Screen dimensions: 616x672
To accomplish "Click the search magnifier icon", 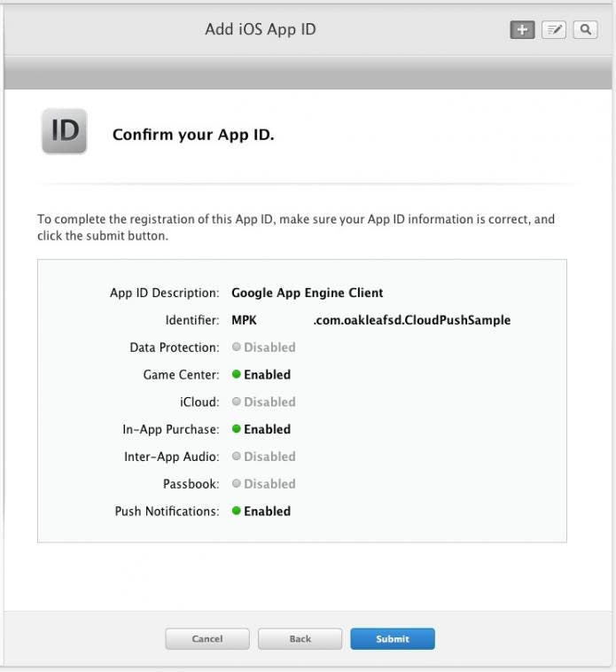I will [x=585, y=30].
